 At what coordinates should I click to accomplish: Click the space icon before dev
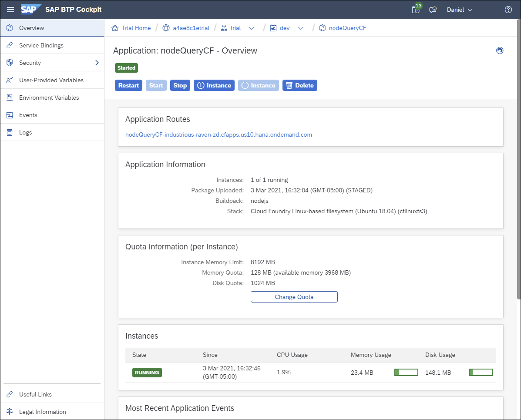[x=273, y=28]
